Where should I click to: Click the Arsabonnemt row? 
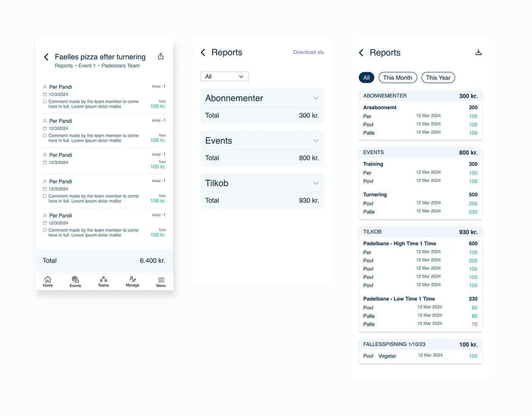[420, 107]
